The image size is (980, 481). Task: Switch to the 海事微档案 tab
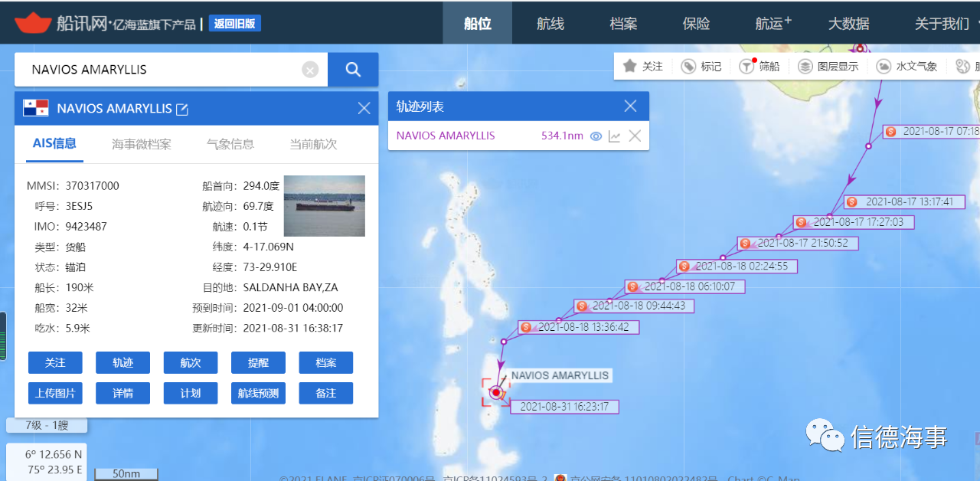tap(142, 144)
